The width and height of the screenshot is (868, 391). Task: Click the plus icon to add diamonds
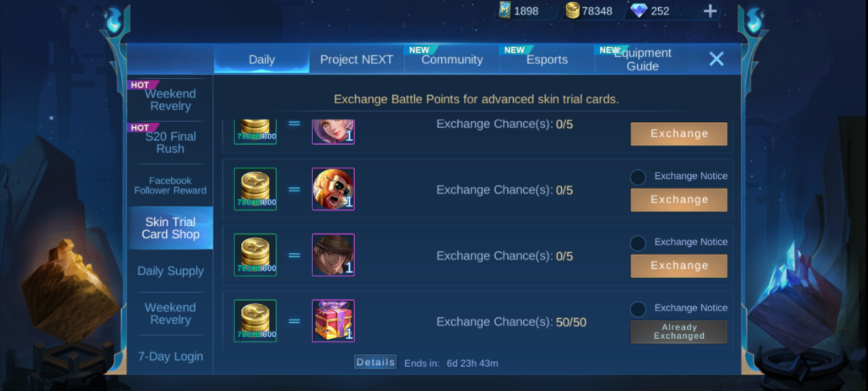click(710, 11)
